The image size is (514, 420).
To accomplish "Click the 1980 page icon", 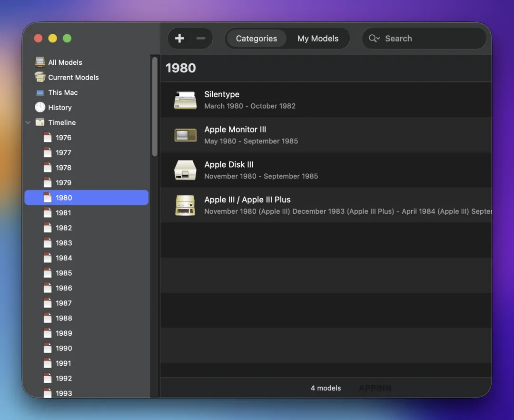I will pos(48,197).
